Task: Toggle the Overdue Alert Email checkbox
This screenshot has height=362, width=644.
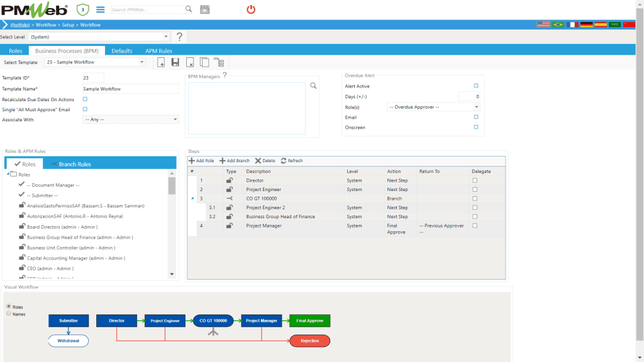Action: (476, 117)
